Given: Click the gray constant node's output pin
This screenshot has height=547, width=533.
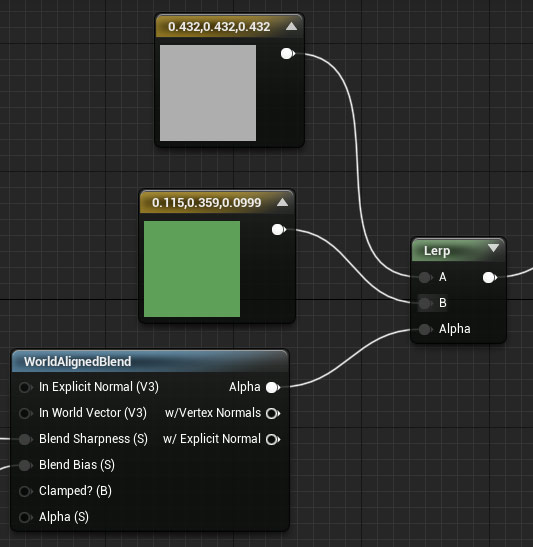Looking at the screenshot, I should pos(287,54).
